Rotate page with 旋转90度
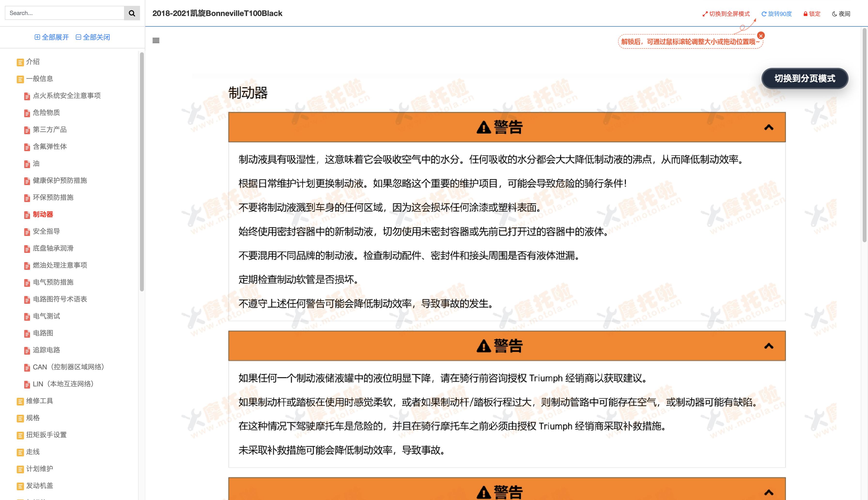 (x=777, y=14)
